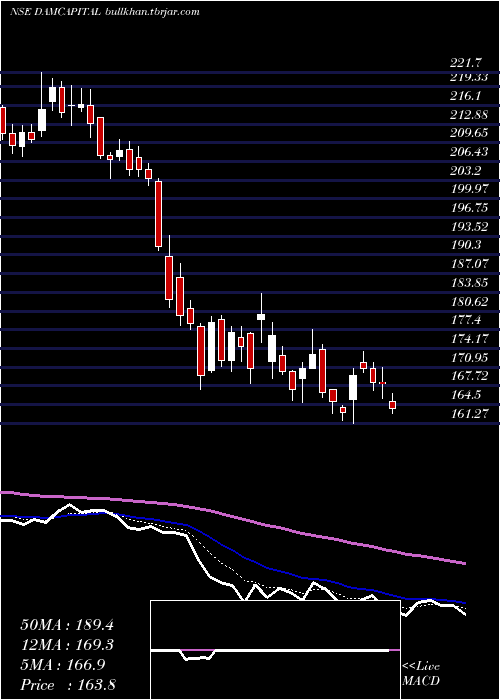Click the last red candle near 164.5

(x=392, y=405)
